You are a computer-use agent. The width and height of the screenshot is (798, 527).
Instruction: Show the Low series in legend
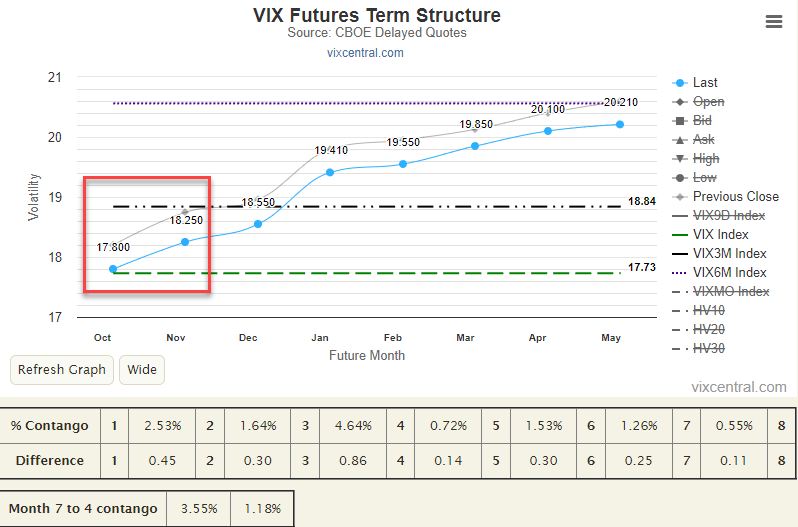(704, 178)
